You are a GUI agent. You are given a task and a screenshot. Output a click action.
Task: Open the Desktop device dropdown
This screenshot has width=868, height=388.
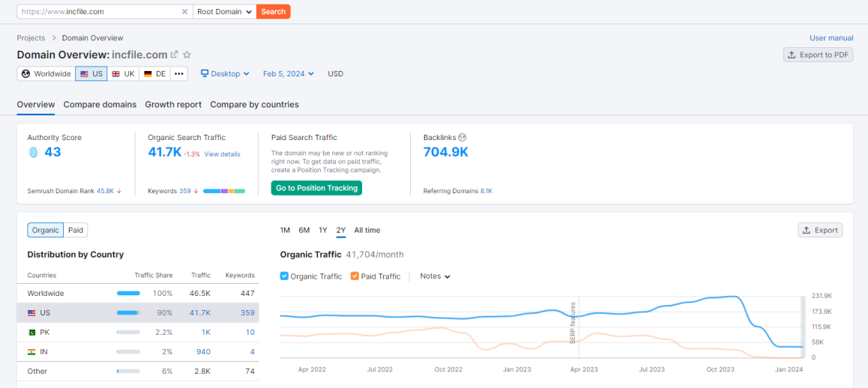point(225,73)
